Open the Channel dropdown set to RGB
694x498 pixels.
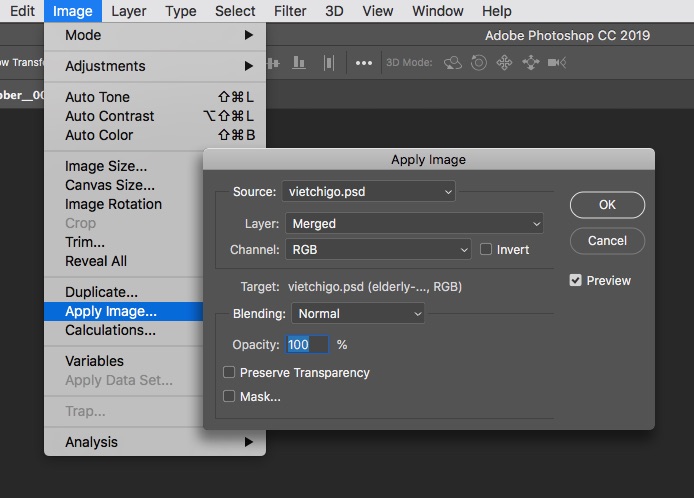(x=377, y=249)
